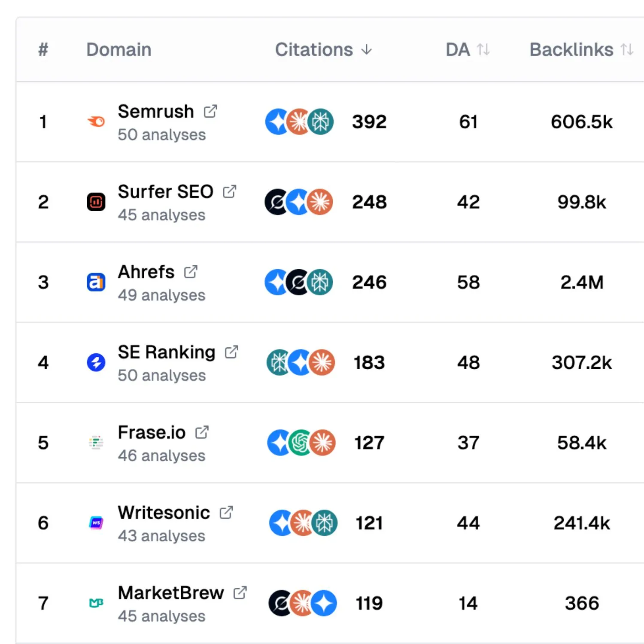Image resolution: width=644 pixels, height=644 pixels.
Task: Open Semrush via its external link icon
Action: [210, 111]
